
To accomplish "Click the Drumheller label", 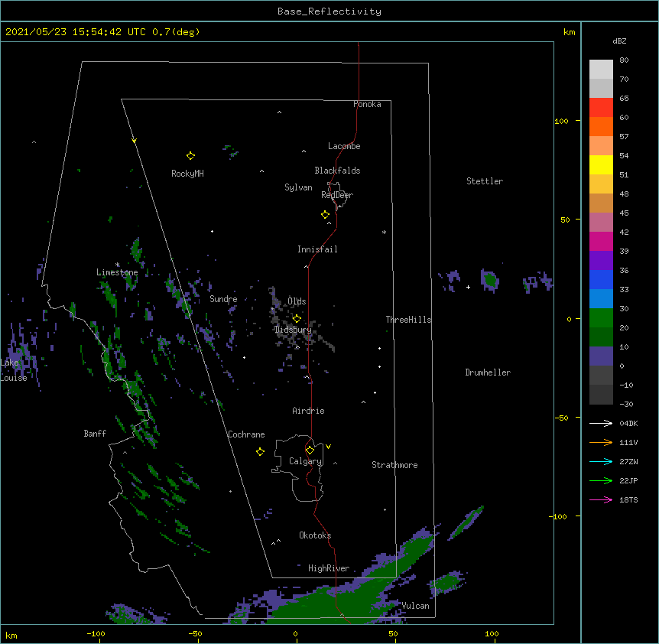I will [488, 372].
